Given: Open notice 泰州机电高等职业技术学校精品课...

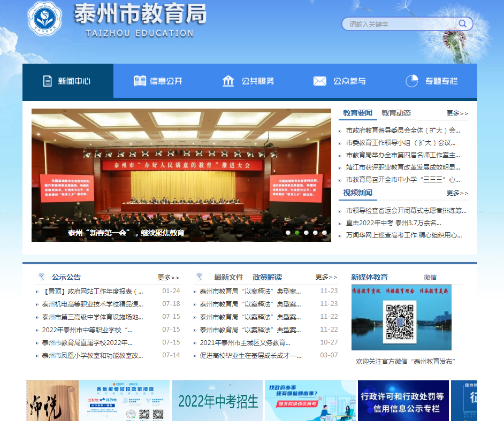Looking at the screenshot, I should click(93, 304).
